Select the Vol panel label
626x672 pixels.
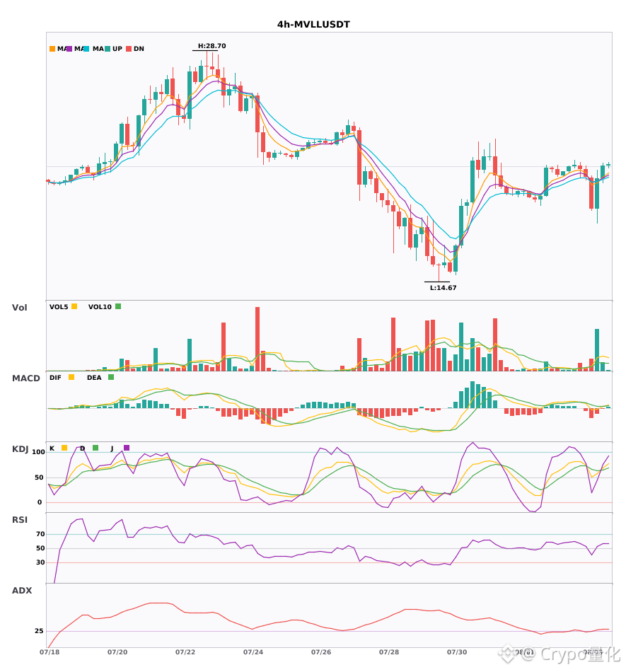pos(19,308)
